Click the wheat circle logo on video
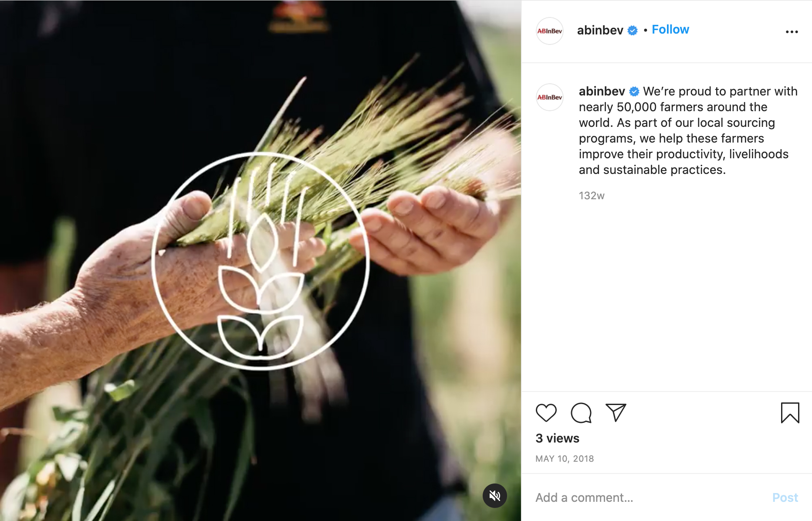The width and height of the screenshot is (812, 521). (261, 261)
